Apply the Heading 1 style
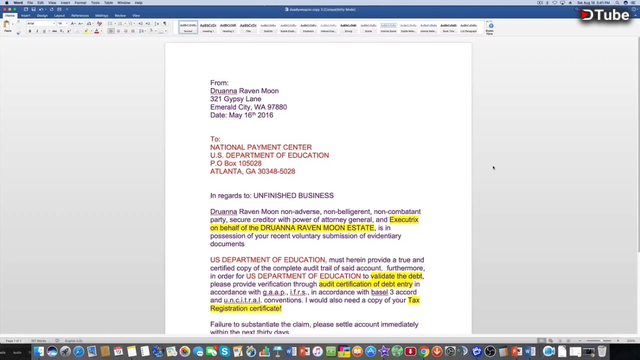Viewport: 640px width, 360px height. [x=208, y=27]
